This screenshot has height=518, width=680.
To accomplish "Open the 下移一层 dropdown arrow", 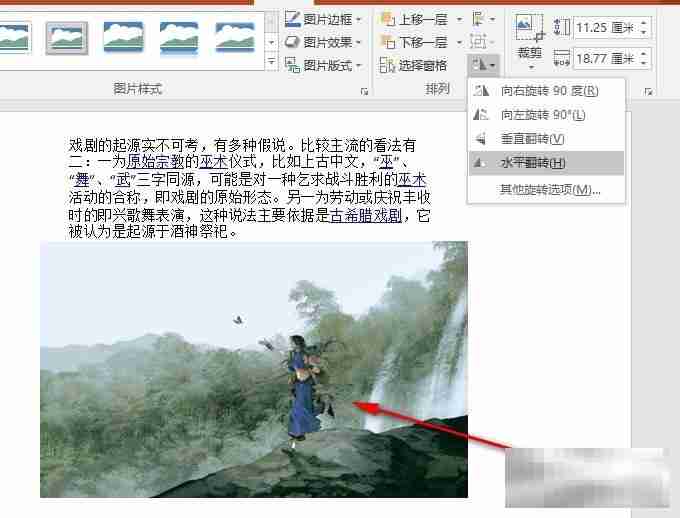I will [459, 43].
